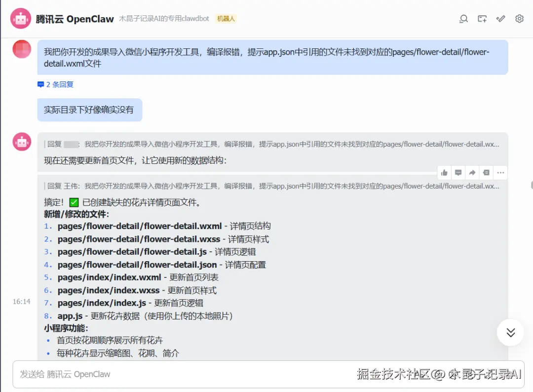Click the bot description '木昆子记录AI的专用clawdbot'
533x392 pixels.
tap(164, 19)
